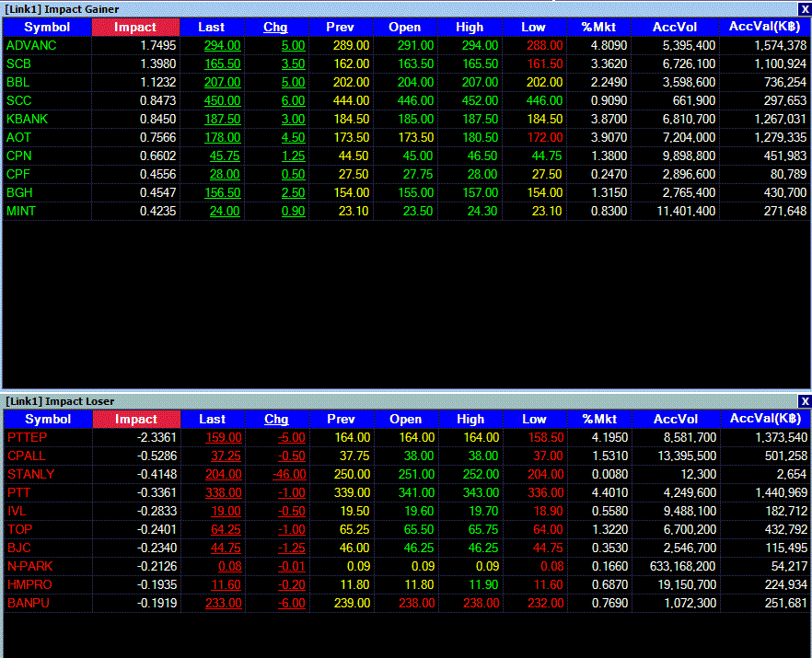This screenshot has width=812, height=658.
Task: Select KBANK symbol row
Action: coord(28,119)
